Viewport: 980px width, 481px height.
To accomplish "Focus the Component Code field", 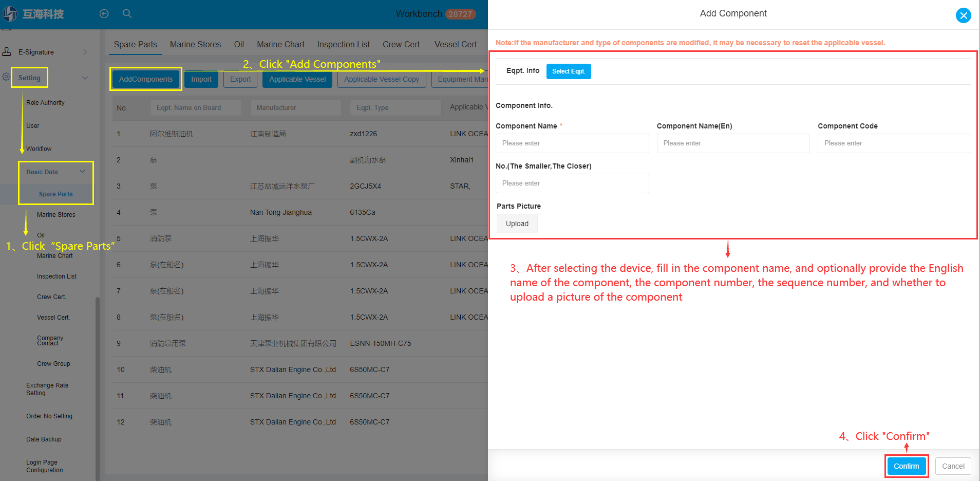I will [x=894, y=143].
